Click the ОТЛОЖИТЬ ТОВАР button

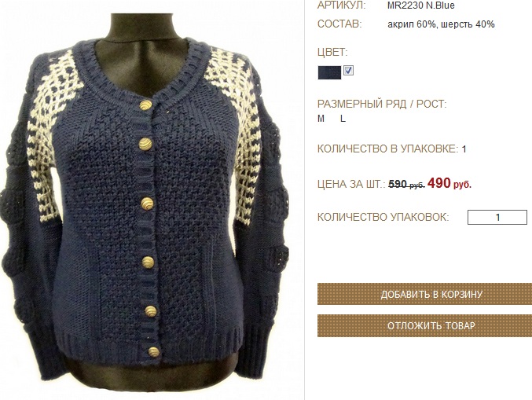(424, 325)
